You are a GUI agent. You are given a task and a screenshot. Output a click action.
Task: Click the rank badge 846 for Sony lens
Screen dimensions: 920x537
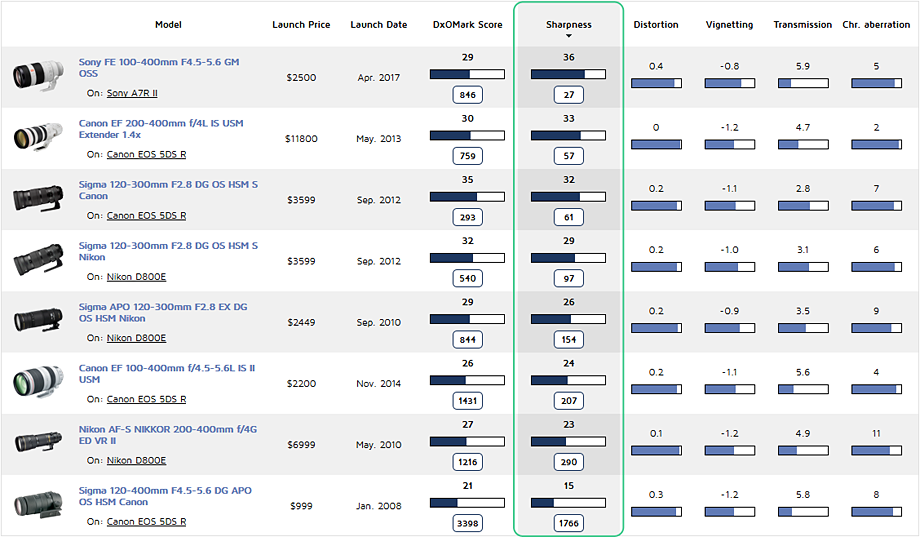click(467, 95)
